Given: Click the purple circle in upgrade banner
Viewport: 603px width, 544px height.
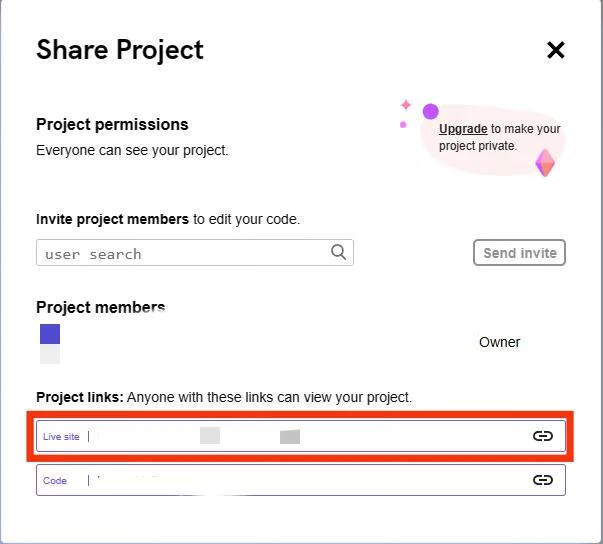Looking at the screenshot, I should (x=431, y=111).
